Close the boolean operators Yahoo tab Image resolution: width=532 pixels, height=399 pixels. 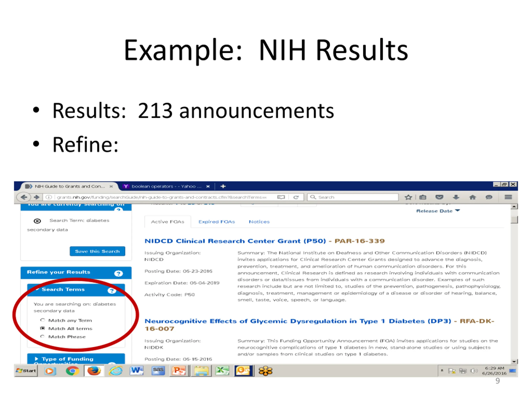tap(208, 186)
